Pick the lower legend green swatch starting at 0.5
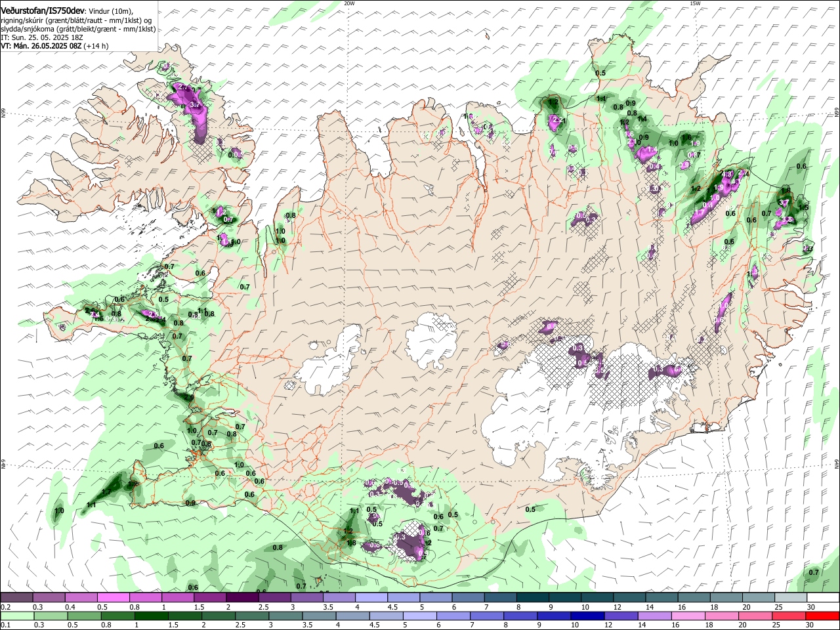The height and width of the screenshot is (630, 840). [x=84, y=616]
